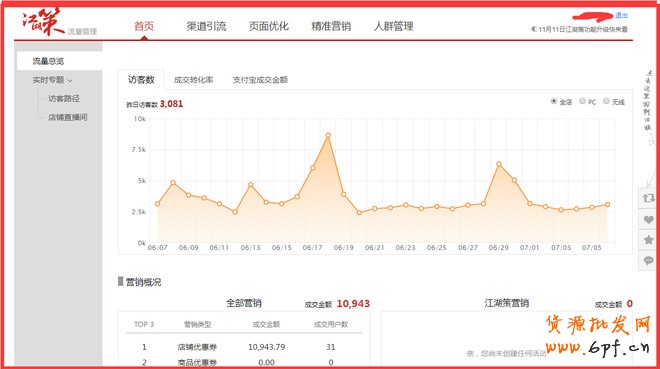This screenshot has width=660, height=369.
Task: Open 店铺直播间 in the sidebar tree
Action: coord(67,117)
